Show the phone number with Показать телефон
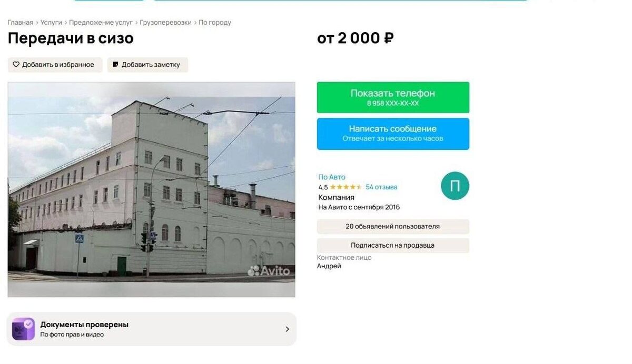Screen dimensions: 632x364 [393, 97]
